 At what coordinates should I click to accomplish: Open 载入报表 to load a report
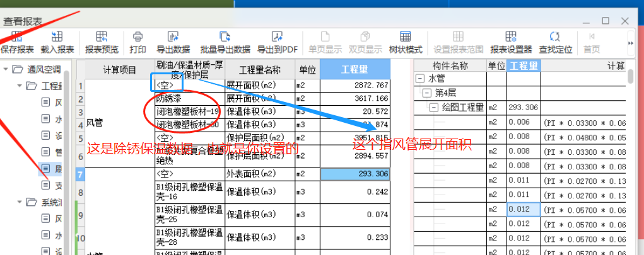pos(57,42)
